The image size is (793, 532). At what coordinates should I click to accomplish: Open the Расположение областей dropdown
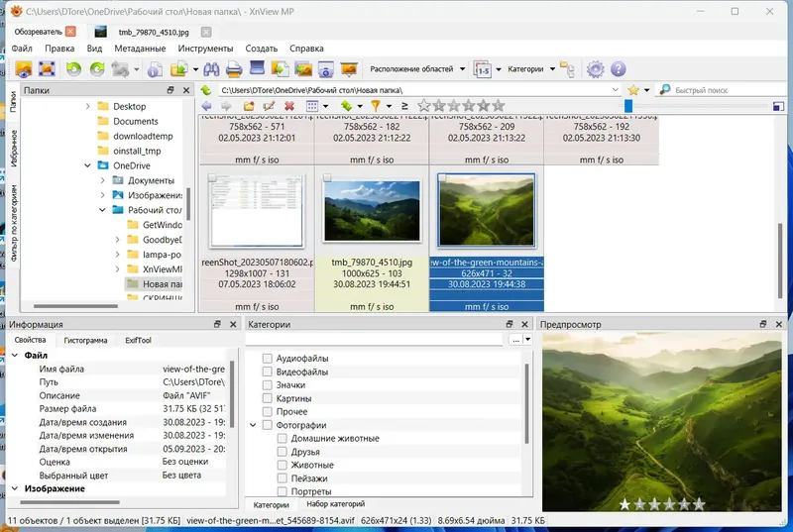click(x=417, y=69)
